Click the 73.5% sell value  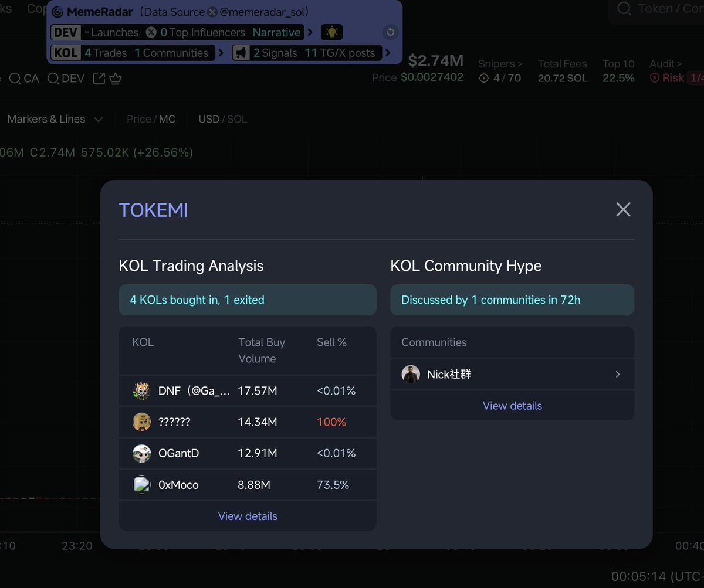click(x=333, y=485)
